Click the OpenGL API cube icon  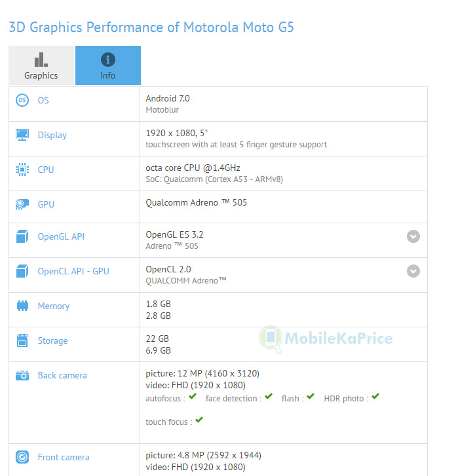[22, 236]
